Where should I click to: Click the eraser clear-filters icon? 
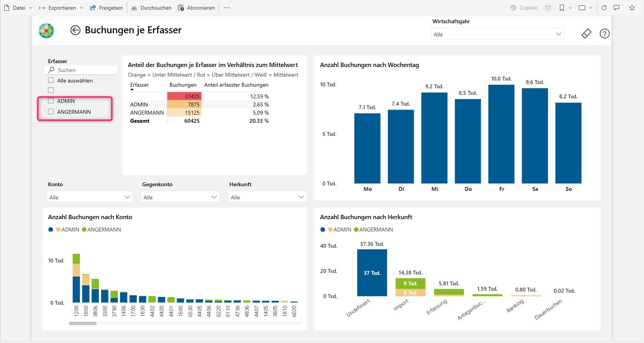[586, 34]
